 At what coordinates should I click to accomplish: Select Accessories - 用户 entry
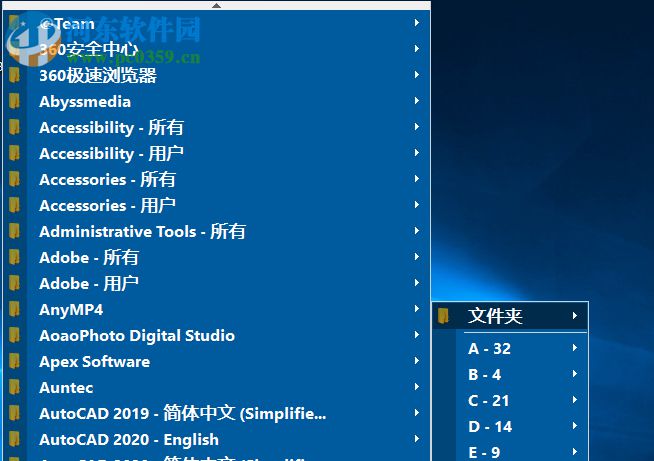pyautogui.click(x=217, y=205)
